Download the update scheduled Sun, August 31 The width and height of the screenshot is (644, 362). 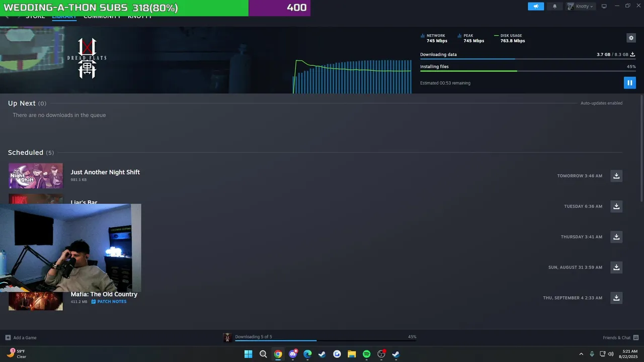[x=616, y=267]
